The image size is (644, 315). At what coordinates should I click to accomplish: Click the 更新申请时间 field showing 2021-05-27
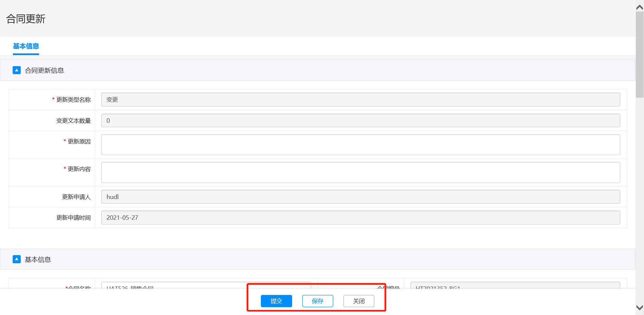pos(360,218)
